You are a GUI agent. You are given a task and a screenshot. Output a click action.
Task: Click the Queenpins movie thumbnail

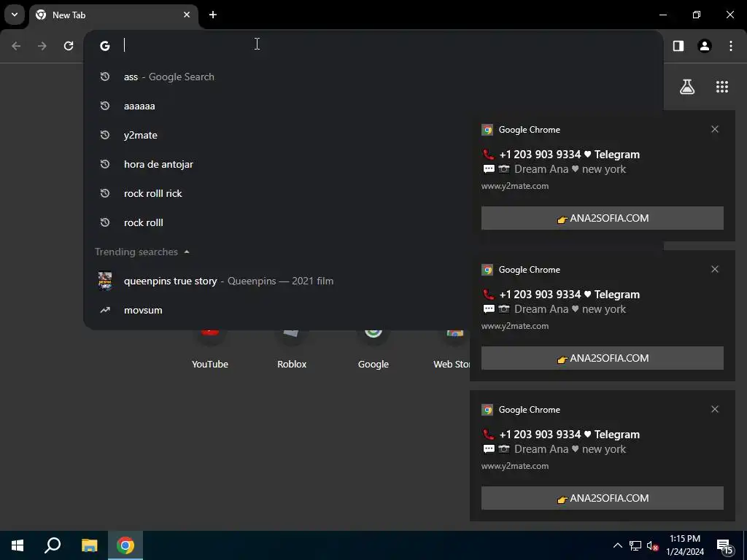point(105,281)
